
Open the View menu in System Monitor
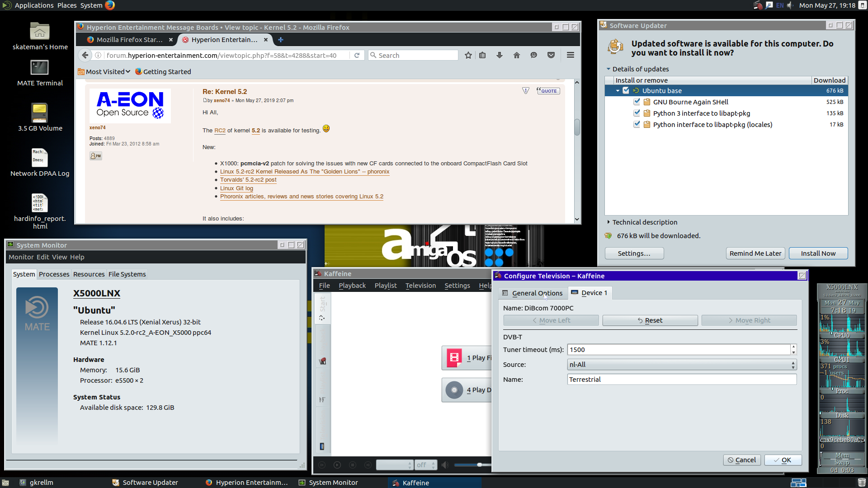tap(59, 257)
